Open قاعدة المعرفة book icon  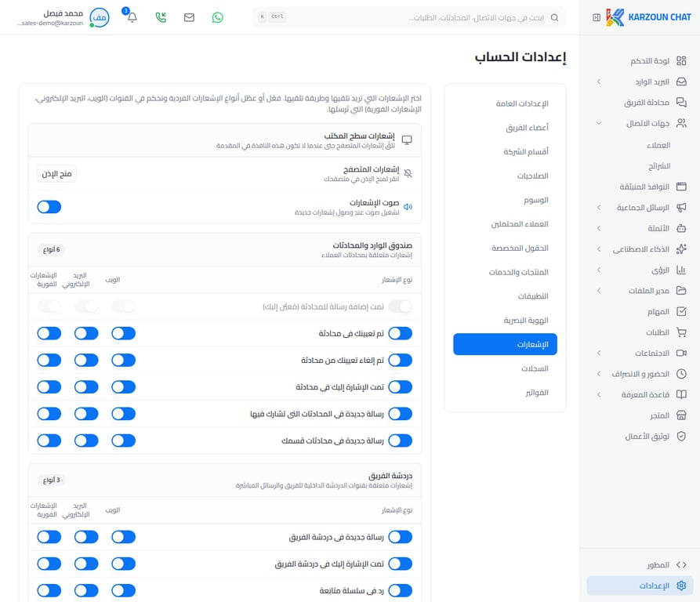point(681,394)
